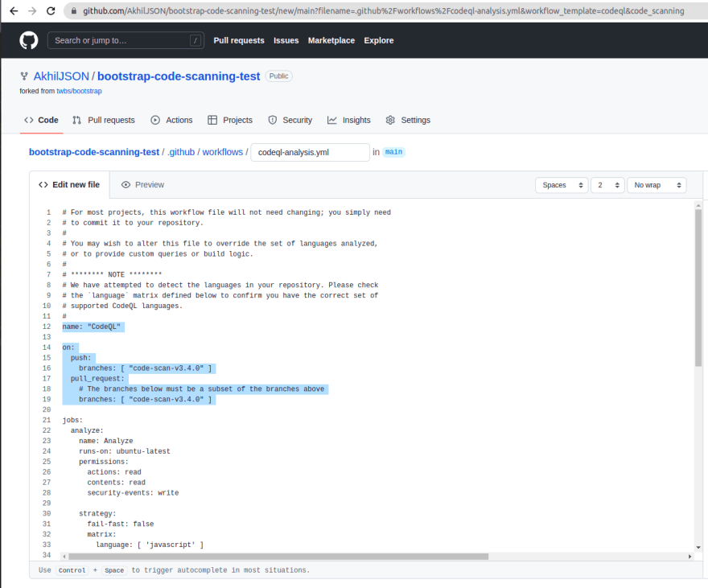Click the fork icon beside AkhilJSON
The width and height of the screenshot is (708, 588).
24,76
